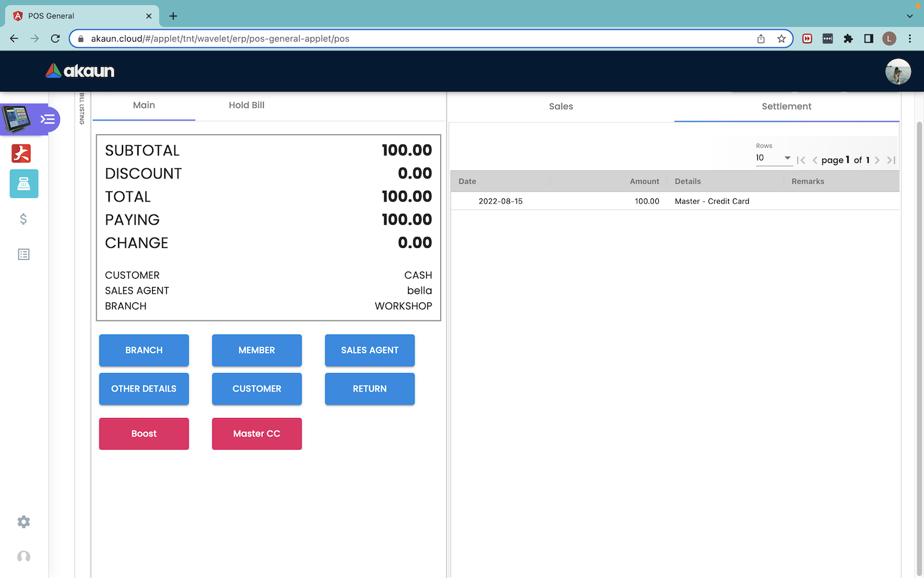924x578 pixels.
Task: Open the red applet icon in sidebar
Action: [21, 153]
